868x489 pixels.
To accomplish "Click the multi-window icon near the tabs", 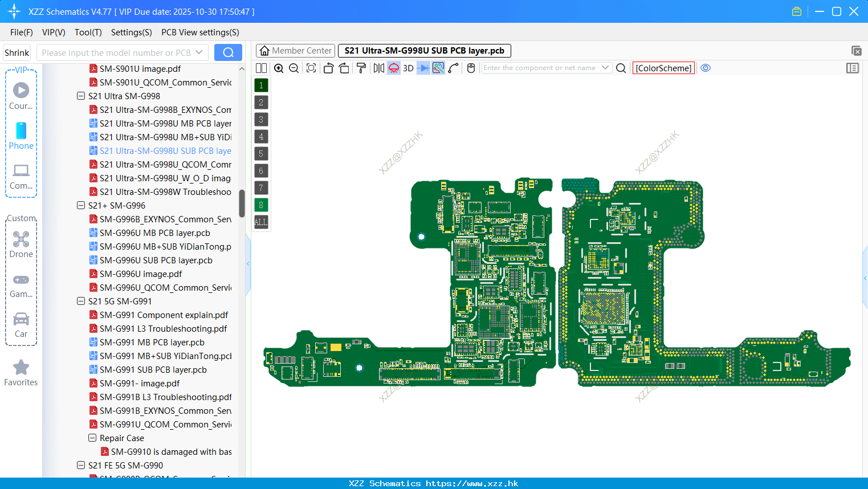I will coord(856,51).
